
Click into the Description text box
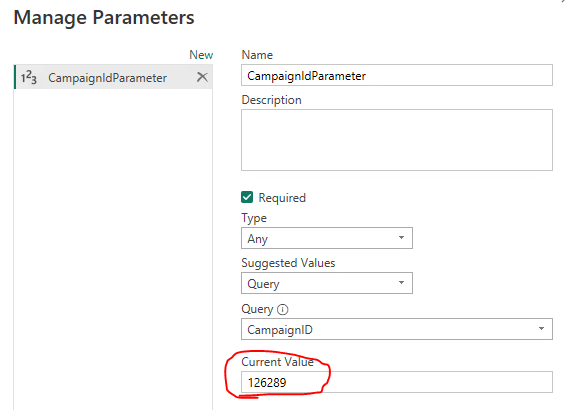397,140
